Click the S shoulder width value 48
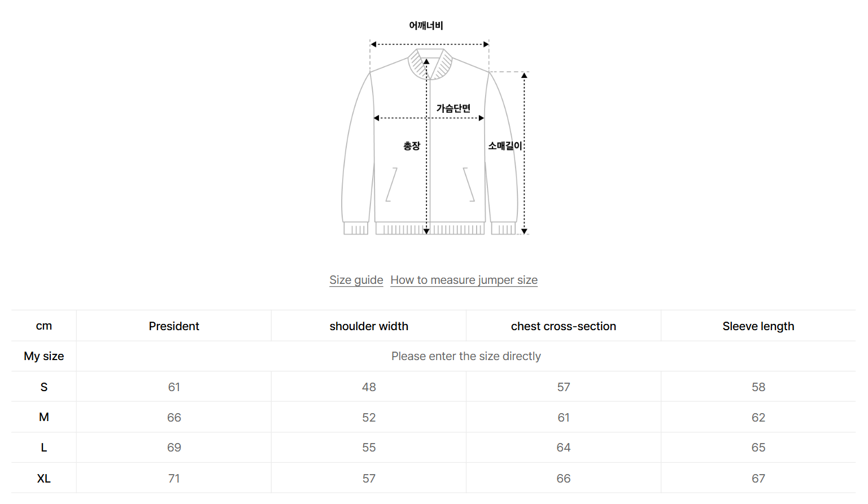 [369, 387]
